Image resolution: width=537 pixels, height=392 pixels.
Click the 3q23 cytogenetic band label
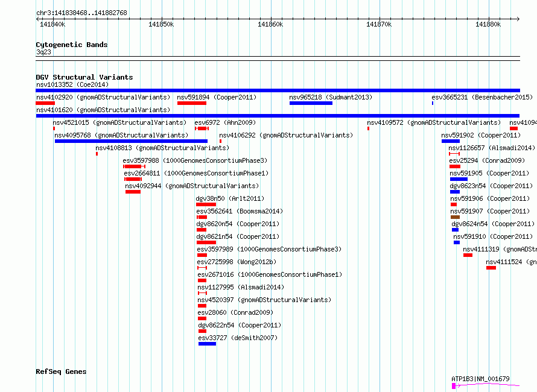43,52
